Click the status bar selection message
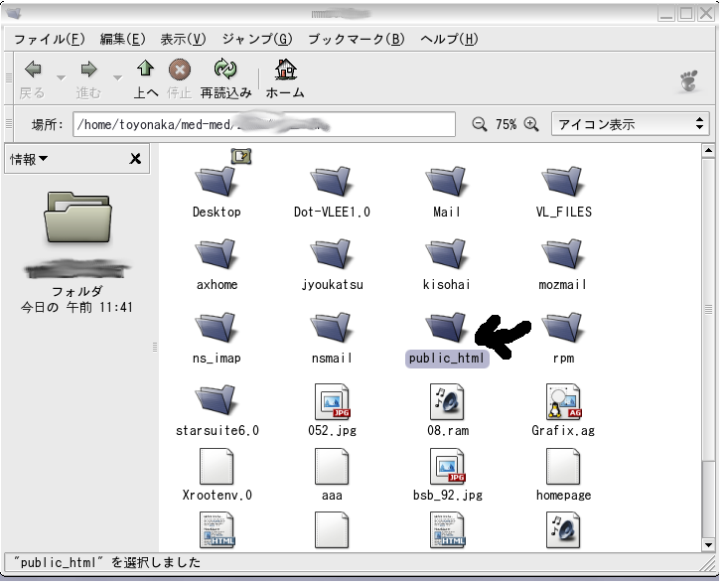728x584 pixels. tap(107, 562)
